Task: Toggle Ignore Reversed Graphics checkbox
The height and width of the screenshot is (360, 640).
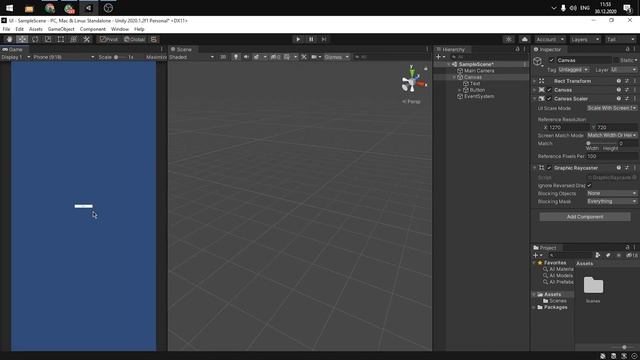Action: click(589, 186)
